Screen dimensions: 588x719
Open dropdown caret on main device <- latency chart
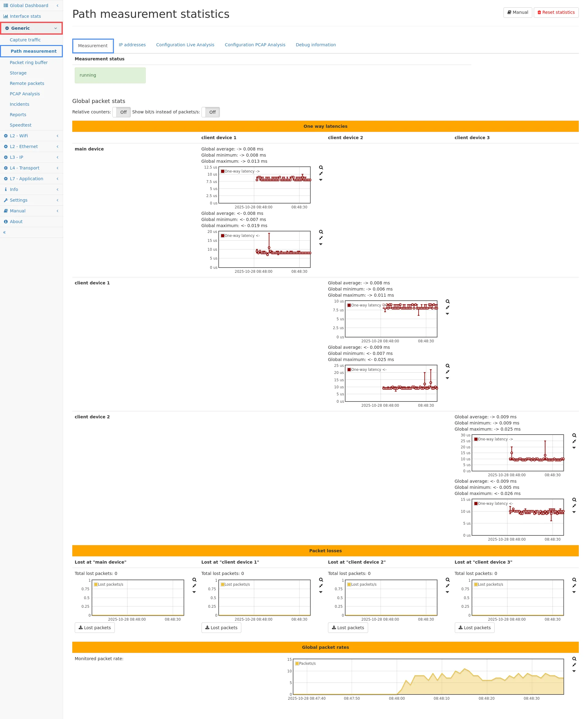tap(321, 244)
